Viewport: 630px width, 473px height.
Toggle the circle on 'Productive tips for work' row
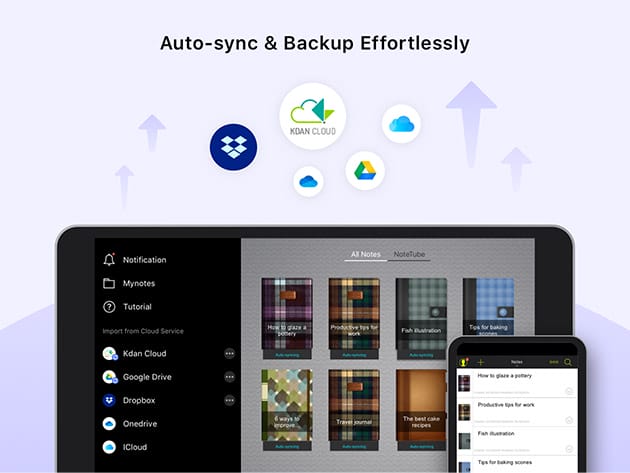569,420
